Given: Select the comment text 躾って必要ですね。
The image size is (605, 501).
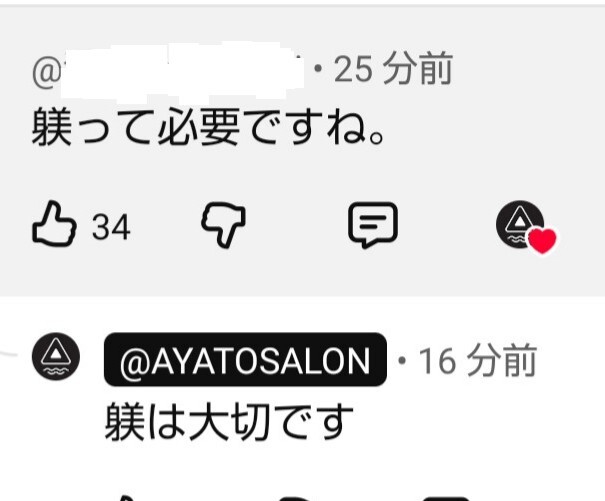Looking at the screenshot, I should pyautogui.click(x=209, y=127).
